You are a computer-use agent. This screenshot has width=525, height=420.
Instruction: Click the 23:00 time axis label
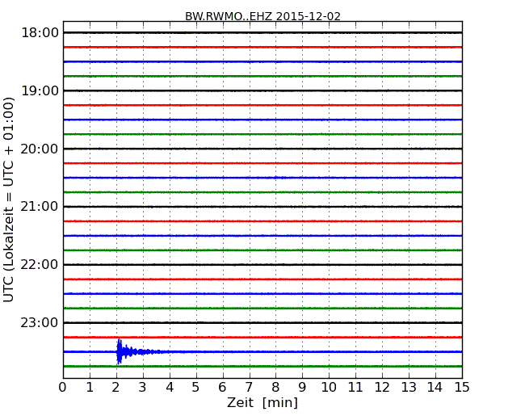click(x=40, y=322)
